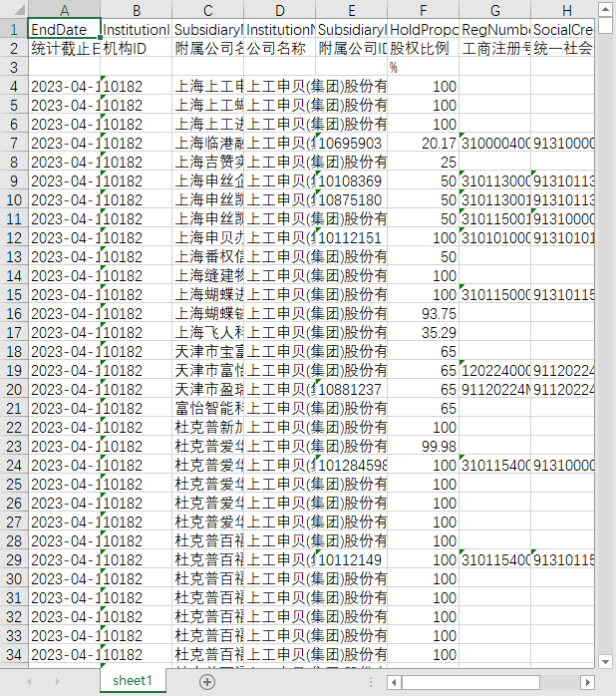Viewport: 616px width, 696px height.
Task: Select cell with value 10112151
Action: (x=352, y=237)
